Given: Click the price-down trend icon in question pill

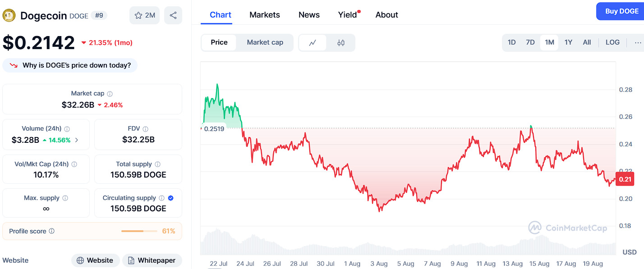Looking at the screenshot, I should pyautogui.click(x=14, y=65).
